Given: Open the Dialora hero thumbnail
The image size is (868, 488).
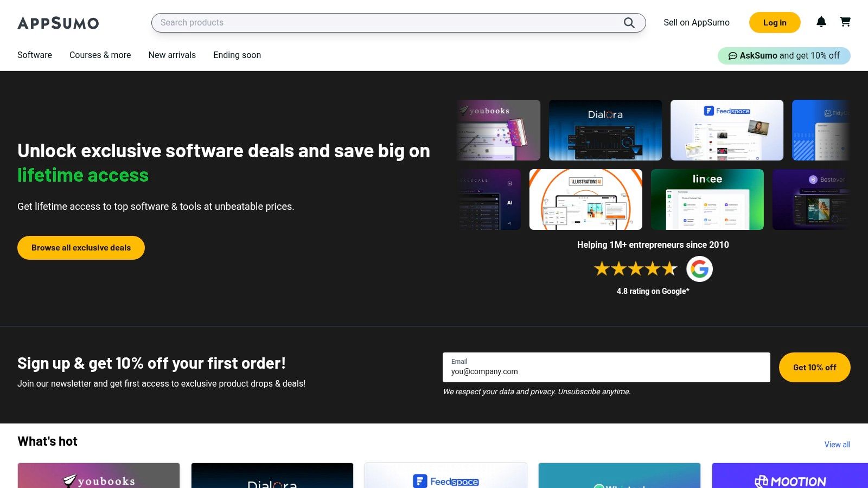Looking at the screenshot, I should tap(605, 130).
